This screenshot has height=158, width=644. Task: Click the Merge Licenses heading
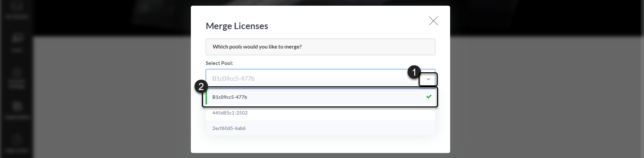coord(237,26)
